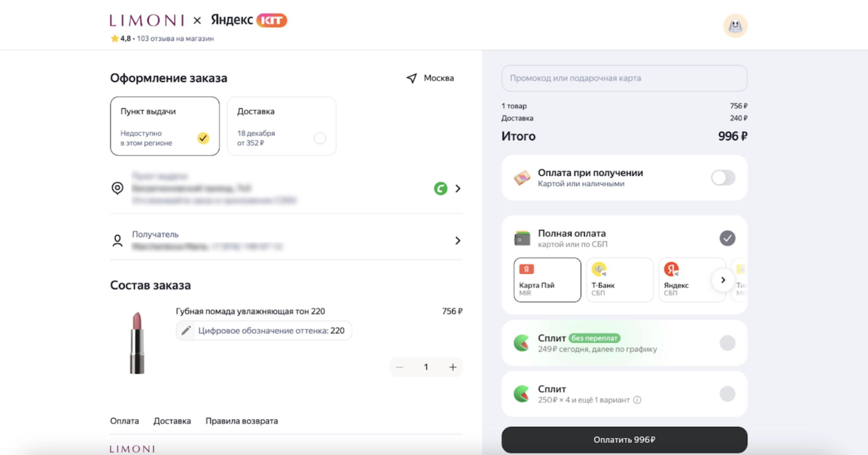Switch to the Правила возврата tab
868x455 pixels.
pos(242,421)
